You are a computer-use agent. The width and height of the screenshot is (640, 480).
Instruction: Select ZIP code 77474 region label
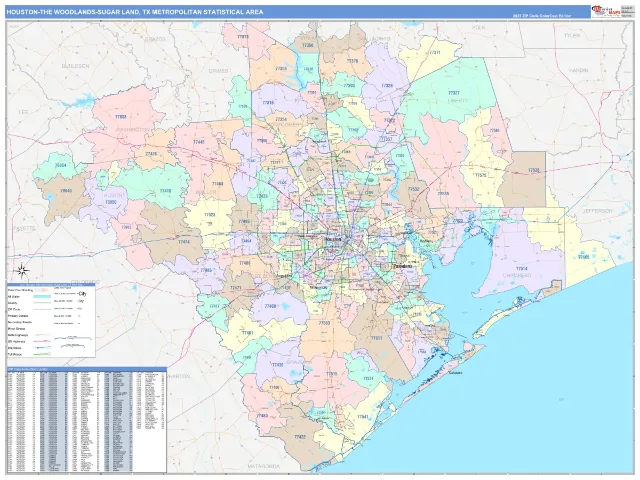pyautogui.click(x=184, y=242)
